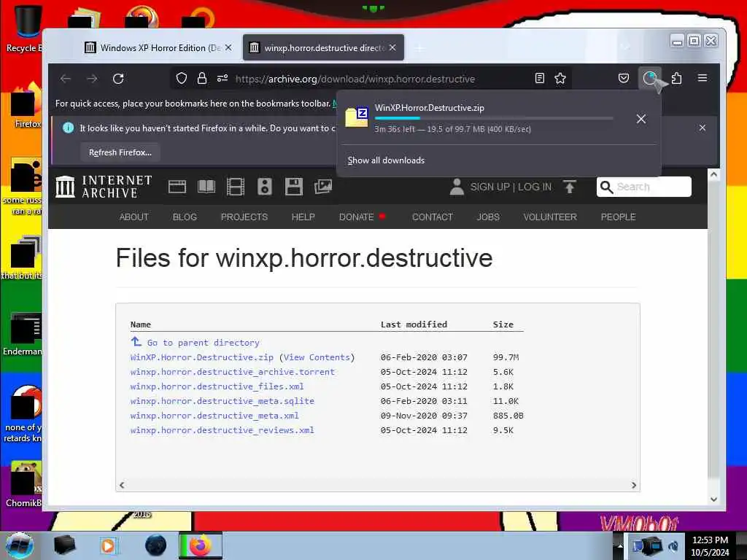Open the CONTACT menu item

432,217
